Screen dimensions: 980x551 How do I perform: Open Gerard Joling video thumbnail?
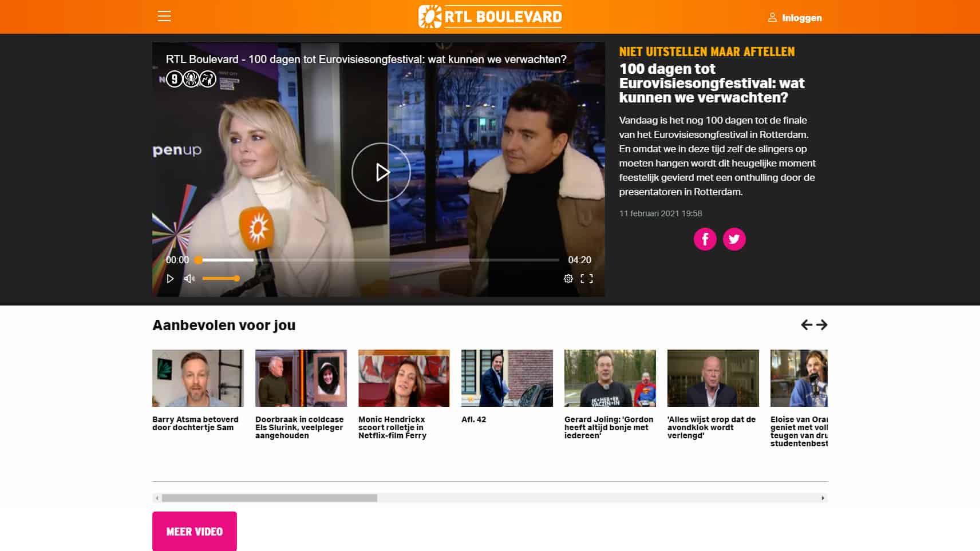point(610,378)
